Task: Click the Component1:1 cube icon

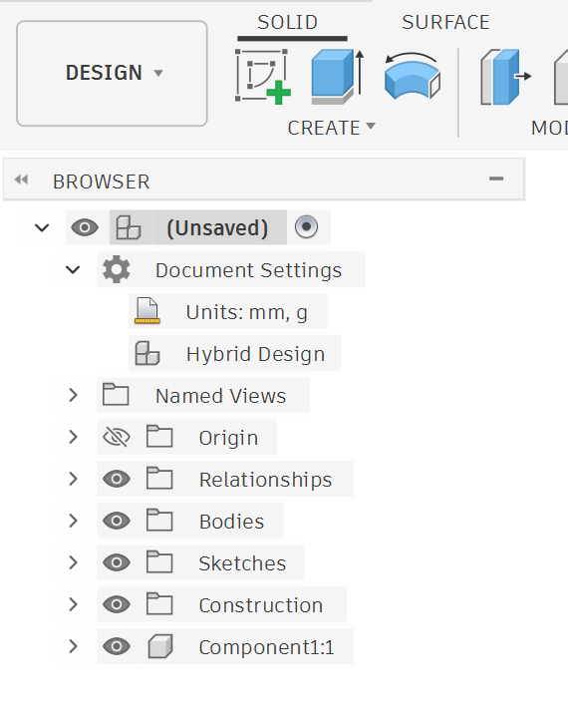Action: (160, 646)
